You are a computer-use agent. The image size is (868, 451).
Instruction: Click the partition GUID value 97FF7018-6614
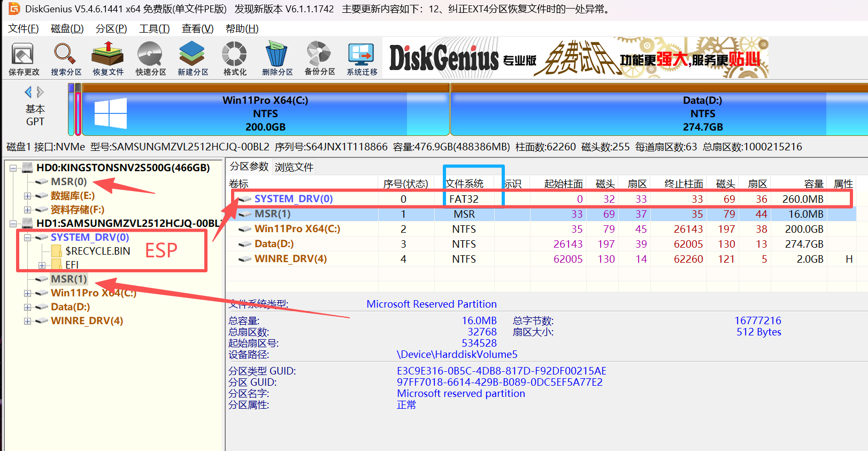(x=500, y=382)
